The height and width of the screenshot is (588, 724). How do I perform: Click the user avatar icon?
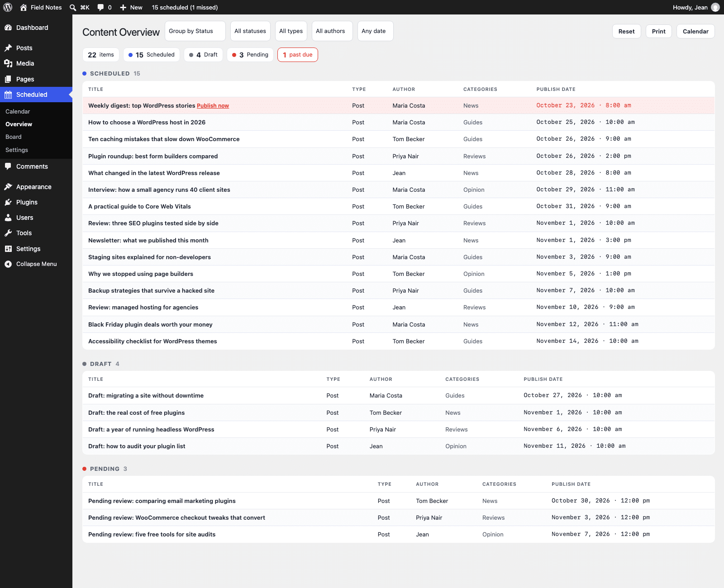coord(715,7)
